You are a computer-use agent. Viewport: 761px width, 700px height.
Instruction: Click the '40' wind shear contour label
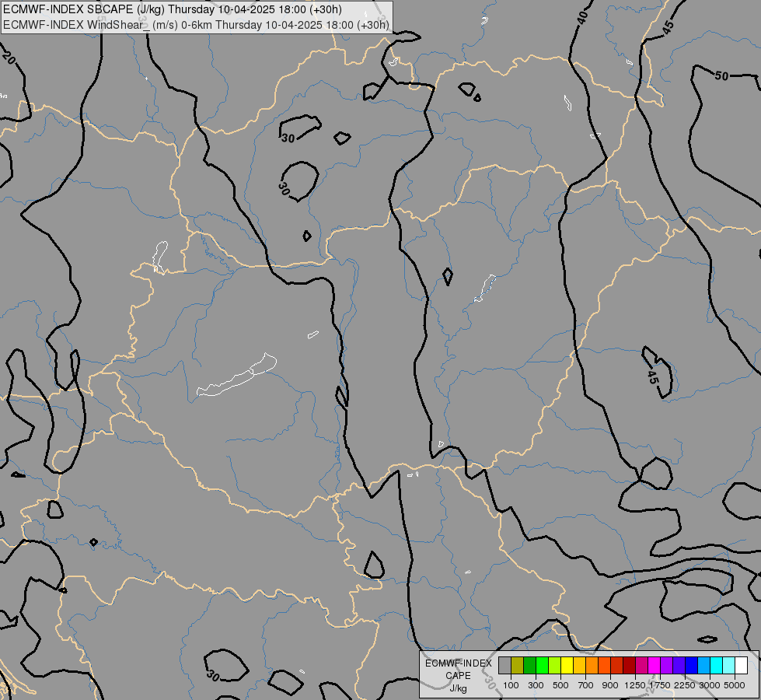[582, 17]
